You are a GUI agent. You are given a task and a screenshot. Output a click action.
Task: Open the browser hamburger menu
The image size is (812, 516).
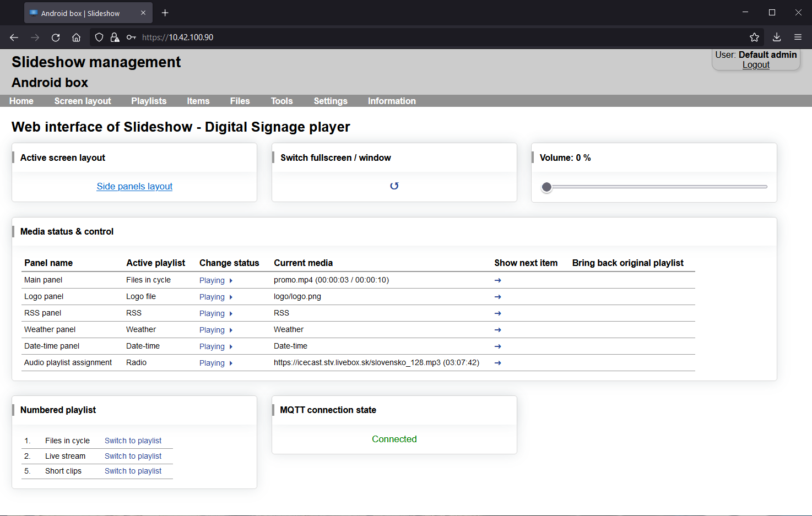coord(798,37)
